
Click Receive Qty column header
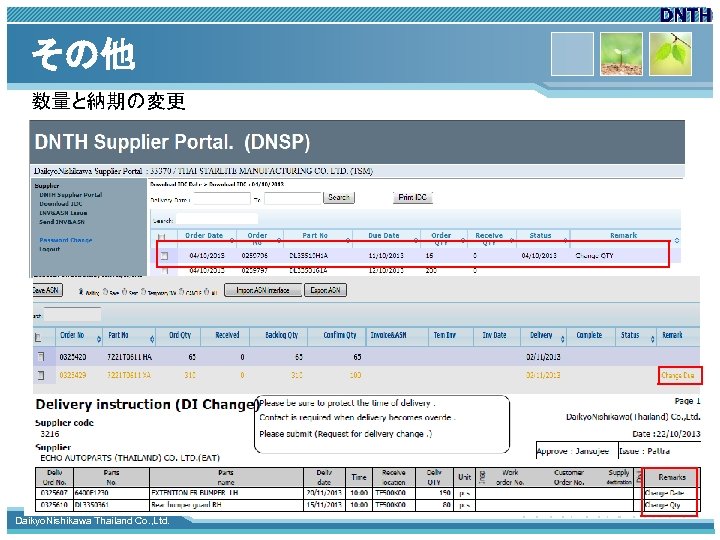(489, 238)
